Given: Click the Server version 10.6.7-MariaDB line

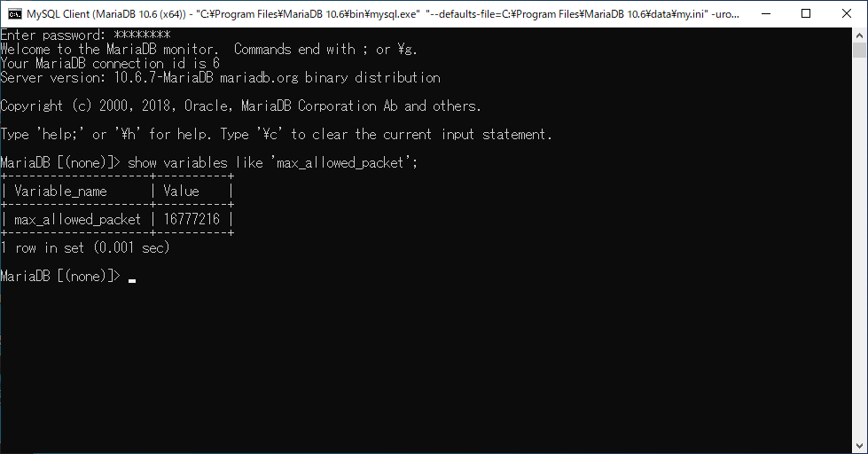Looking at the screenshot, I should 220,77.
